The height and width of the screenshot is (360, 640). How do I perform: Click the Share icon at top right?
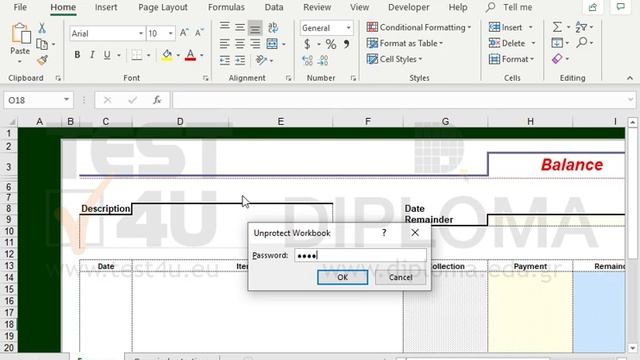coord(593,7)
